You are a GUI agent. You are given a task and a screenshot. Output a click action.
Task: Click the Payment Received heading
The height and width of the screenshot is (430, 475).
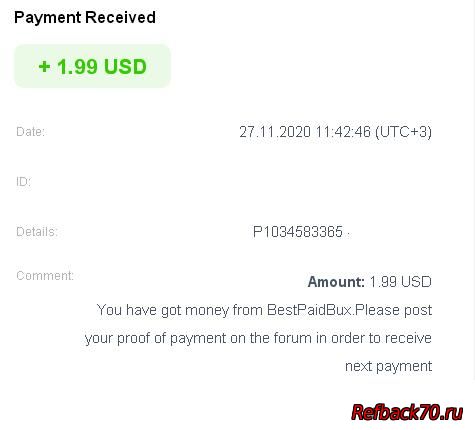85,17
